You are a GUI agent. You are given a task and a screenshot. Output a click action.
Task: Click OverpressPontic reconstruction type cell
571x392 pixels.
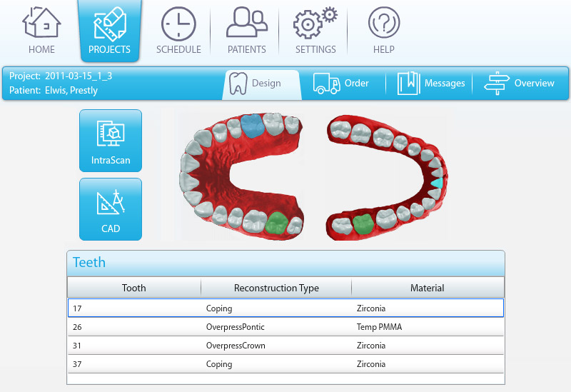236,327
